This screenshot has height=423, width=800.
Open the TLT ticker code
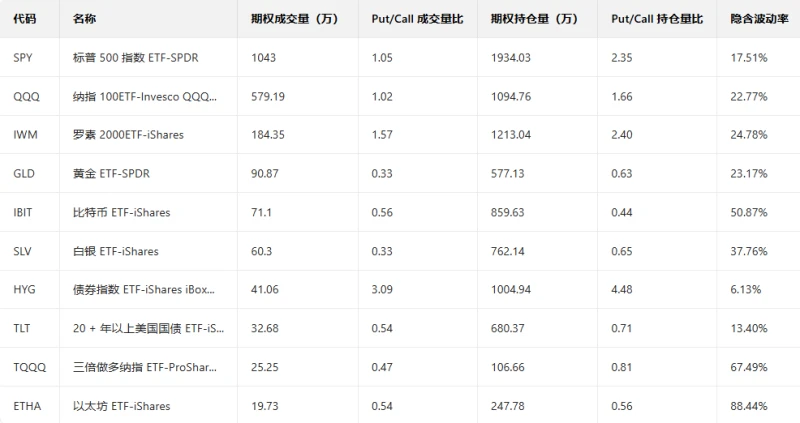click(x=23, y=328)
